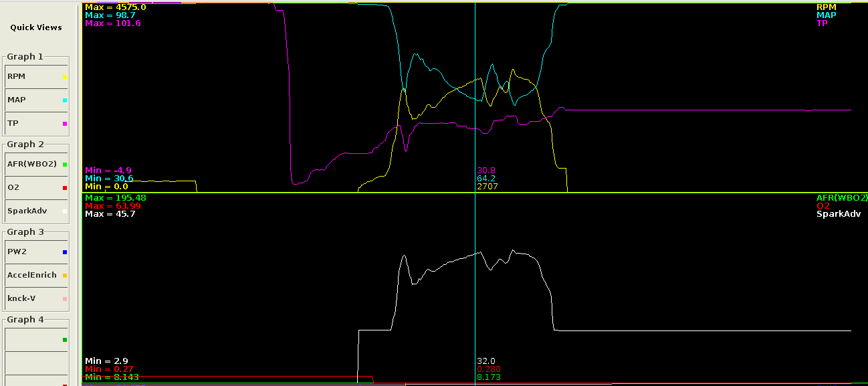
Task: Click the green color swatch beside AFR(WBO2)
Action: (64, 165)
